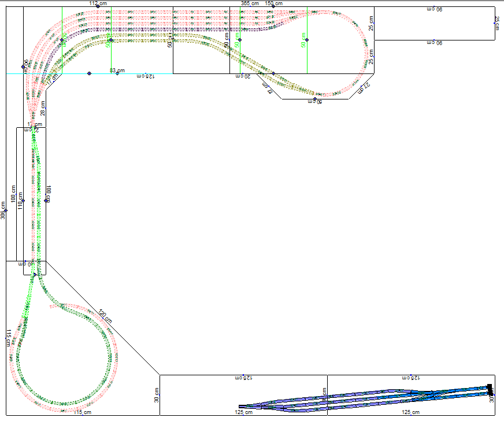Select the diagonal 120 cm dimension label
The width and height of the screenshot is (504, 421).
pyautogui.click(x=105, y=317)
